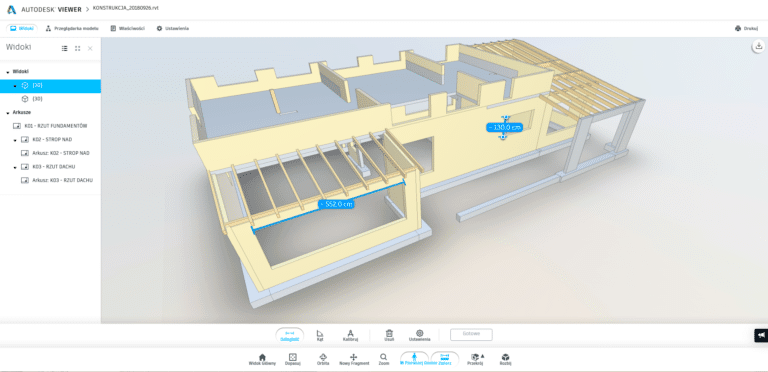Collapse the K02 - STROP NAD node
The width and height of the screenshot is (768, 372).
[16, 140]
